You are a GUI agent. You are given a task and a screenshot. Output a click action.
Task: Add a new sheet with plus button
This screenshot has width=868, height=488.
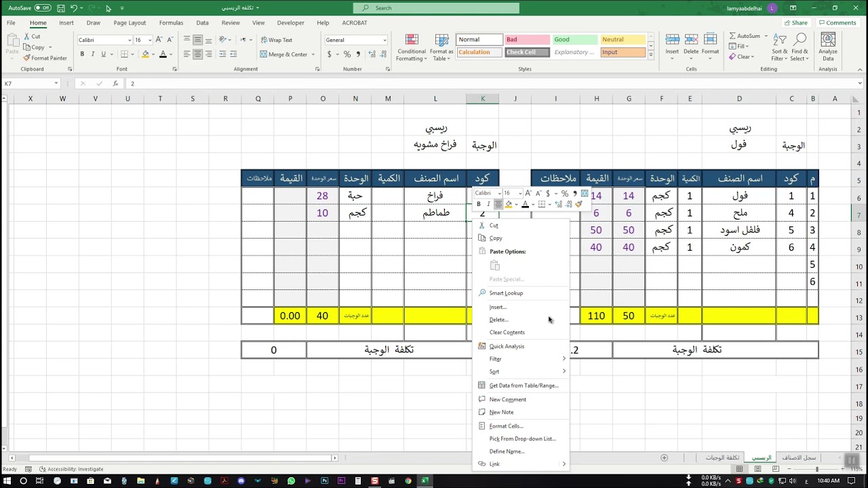pos(664,457)
